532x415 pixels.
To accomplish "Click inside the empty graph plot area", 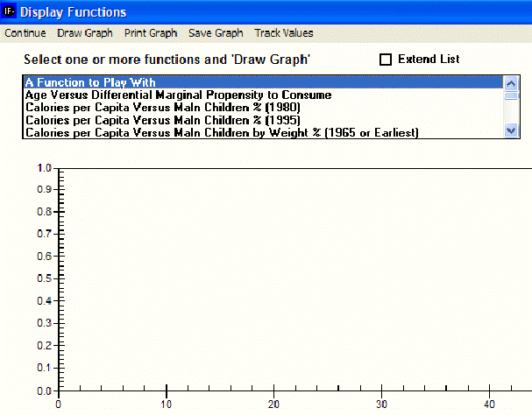I will 289,280.
